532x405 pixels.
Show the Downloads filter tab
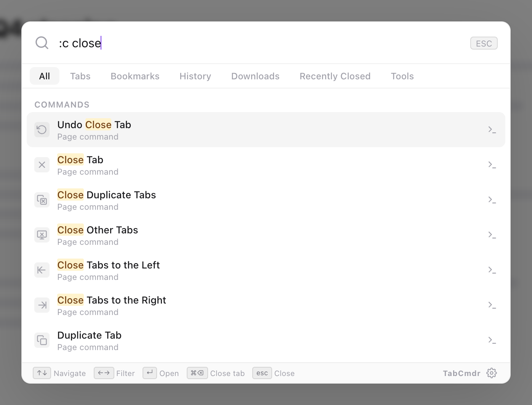click(x=255, y=76)
